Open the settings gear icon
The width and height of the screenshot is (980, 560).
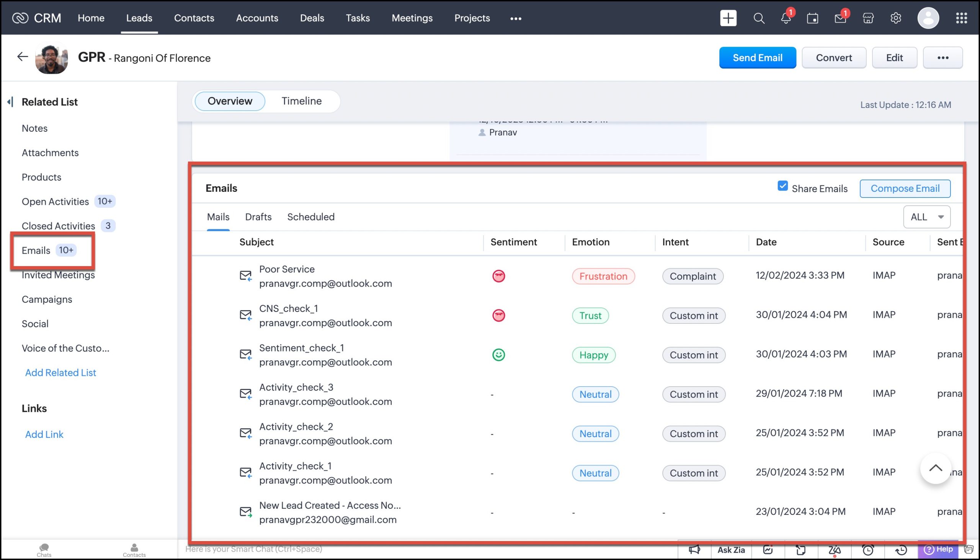tap(895, 18)
